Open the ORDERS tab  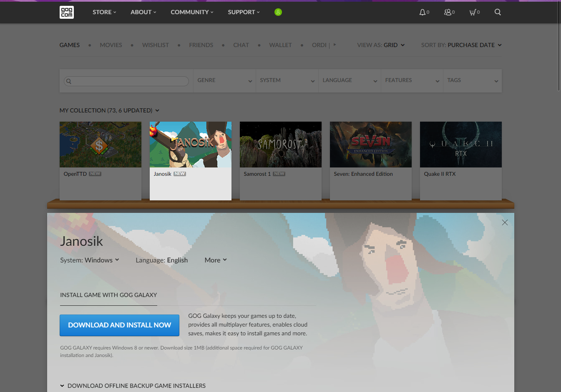coord(319,45)
